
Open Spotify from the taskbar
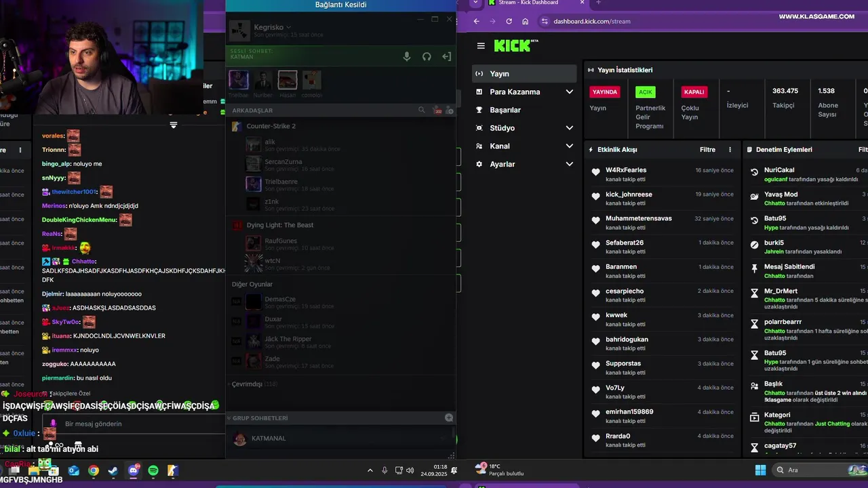(x=153, y=470)
